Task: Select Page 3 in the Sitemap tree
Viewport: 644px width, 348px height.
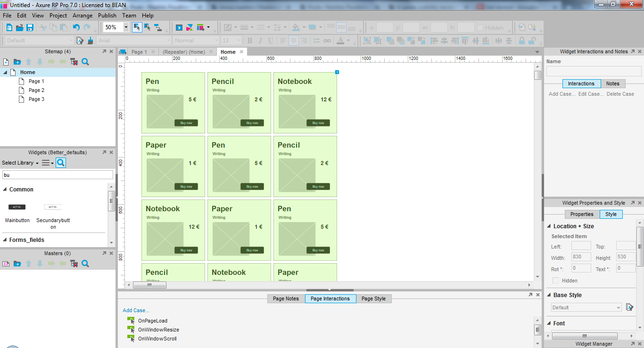Action: click(x=36, y=99)
